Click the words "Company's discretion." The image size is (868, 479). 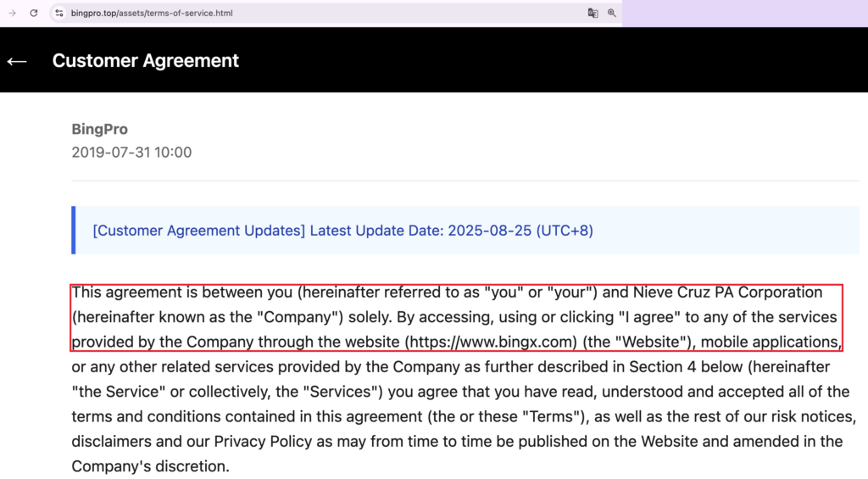click(150, 466)
